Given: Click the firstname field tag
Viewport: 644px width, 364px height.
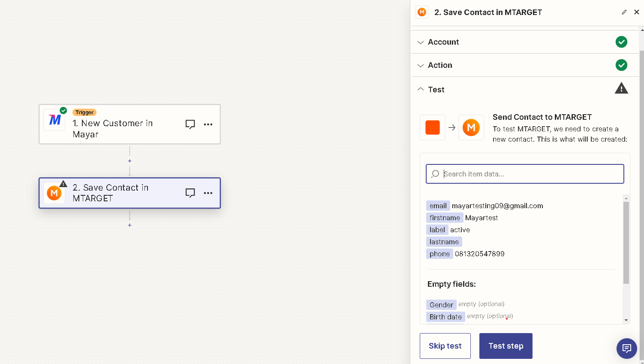Looking at the screenshot, I should 445,218.
